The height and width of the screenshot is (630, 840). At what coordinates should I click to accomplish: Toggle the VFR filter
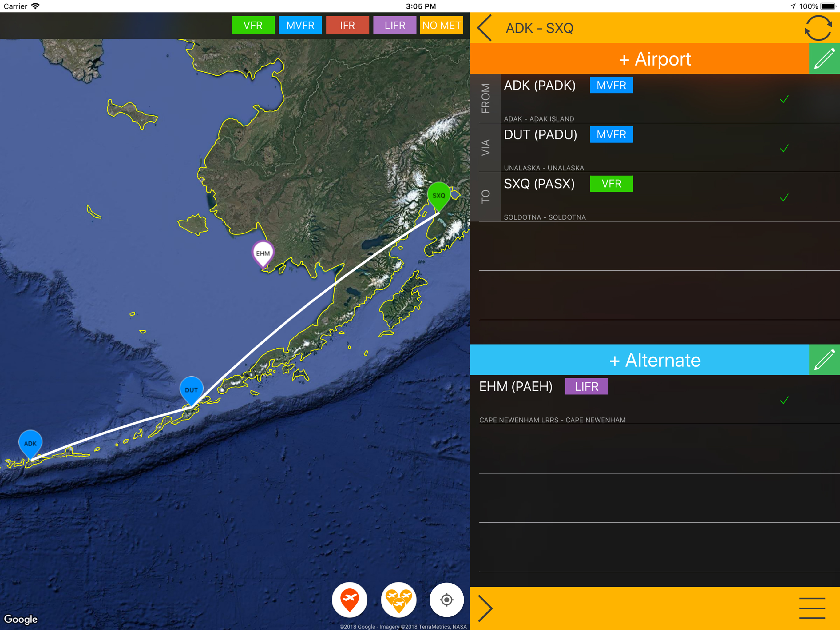point(252,26)
